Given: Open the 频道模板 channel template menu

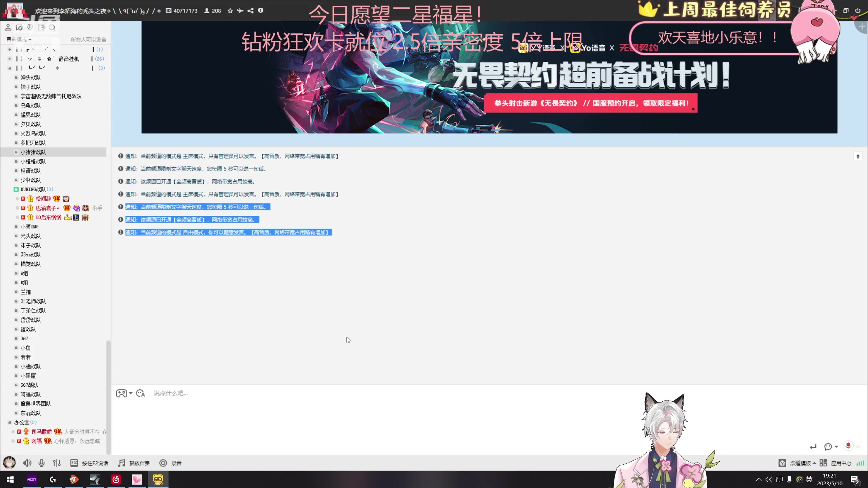Looking at the screenshot, I should [797, 463].
